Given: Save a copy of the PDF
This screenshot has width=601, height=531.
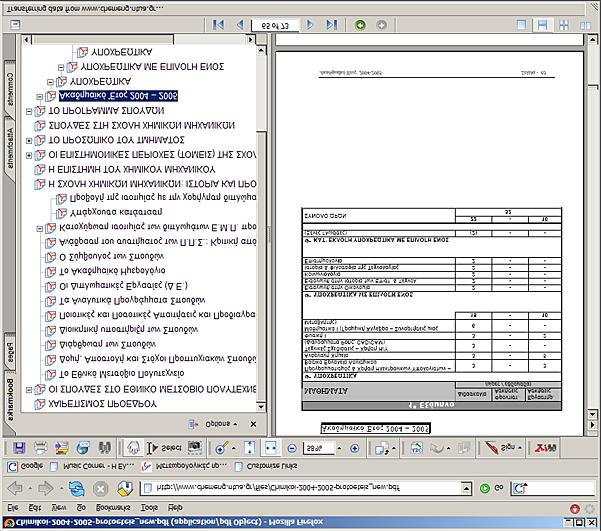Looking at the screenshot, I should [19, 447].
